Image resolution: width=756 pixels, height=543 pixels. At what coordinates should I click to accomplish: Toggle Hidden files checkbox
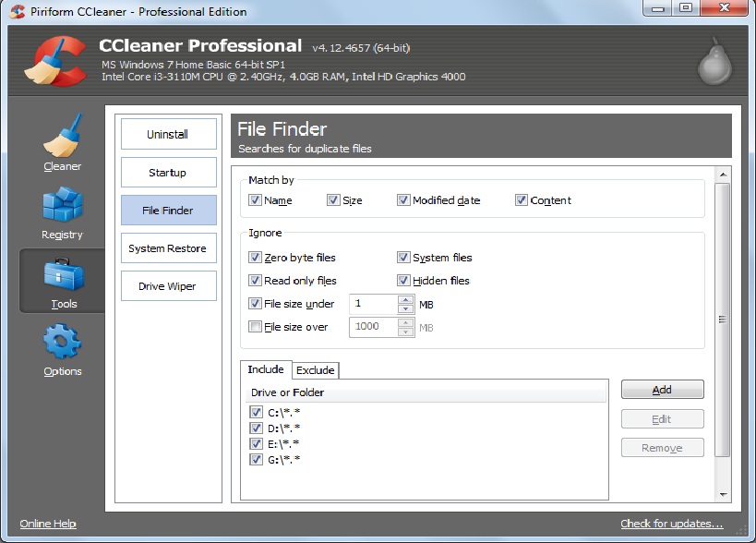tap(403, 280)
